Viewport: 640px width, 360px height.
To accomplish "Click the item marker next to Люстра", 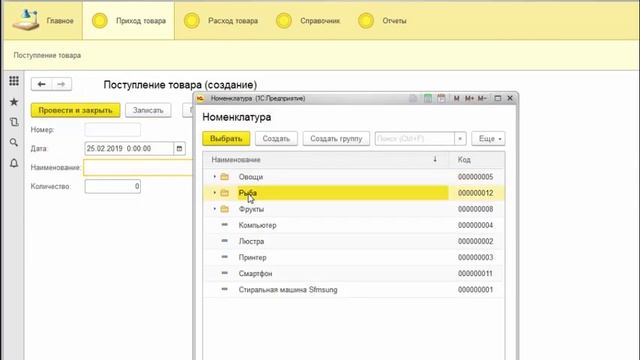I will tap(224, 241).
